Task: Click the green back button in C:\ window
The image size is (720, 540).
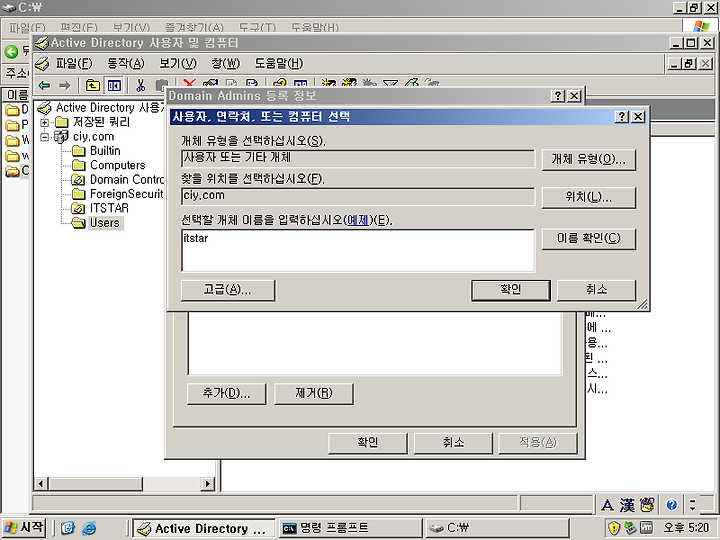Action: click(11, 51)
